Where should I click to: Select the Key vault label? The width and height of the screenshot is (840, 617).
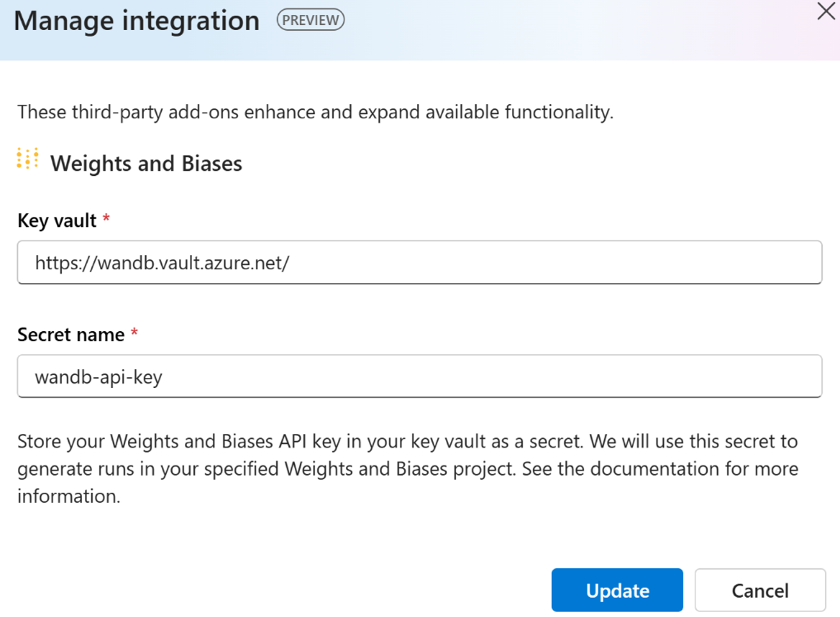pos(57,221)
